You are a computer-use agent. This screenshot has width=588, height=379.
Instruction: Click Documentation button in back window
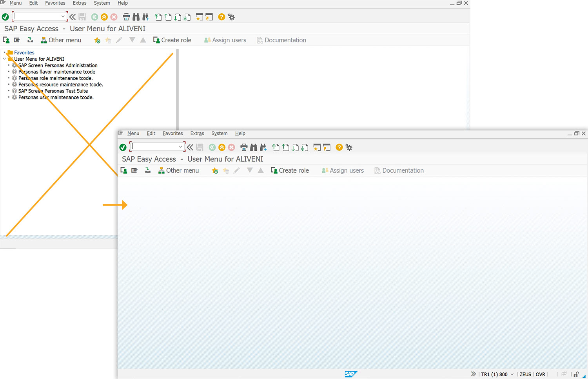click(x=281, y=40)
